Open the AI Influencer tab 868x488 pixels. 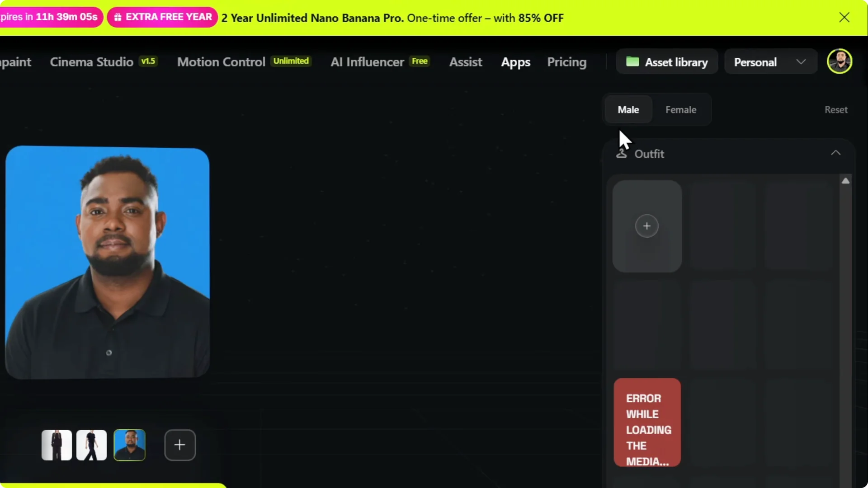pos(367,62)
